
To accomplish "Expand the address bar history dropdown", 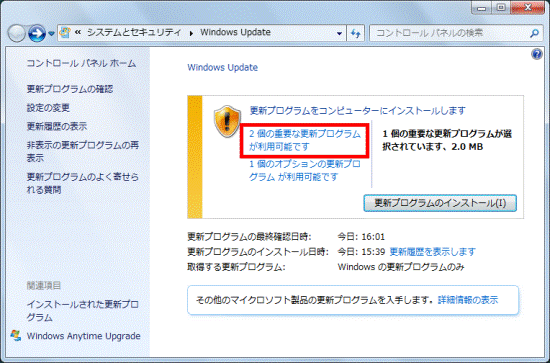I will click(339, 34).
